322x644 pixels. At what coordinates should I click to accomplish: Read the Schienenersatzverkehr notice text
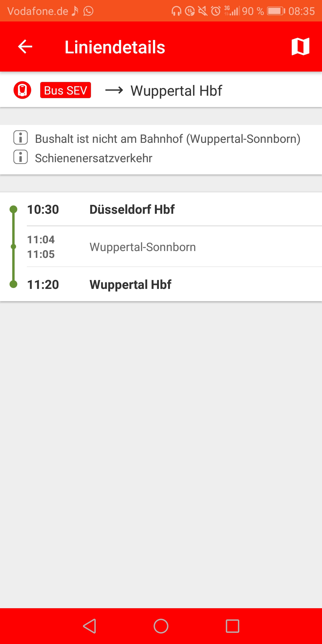click(94, 158)
